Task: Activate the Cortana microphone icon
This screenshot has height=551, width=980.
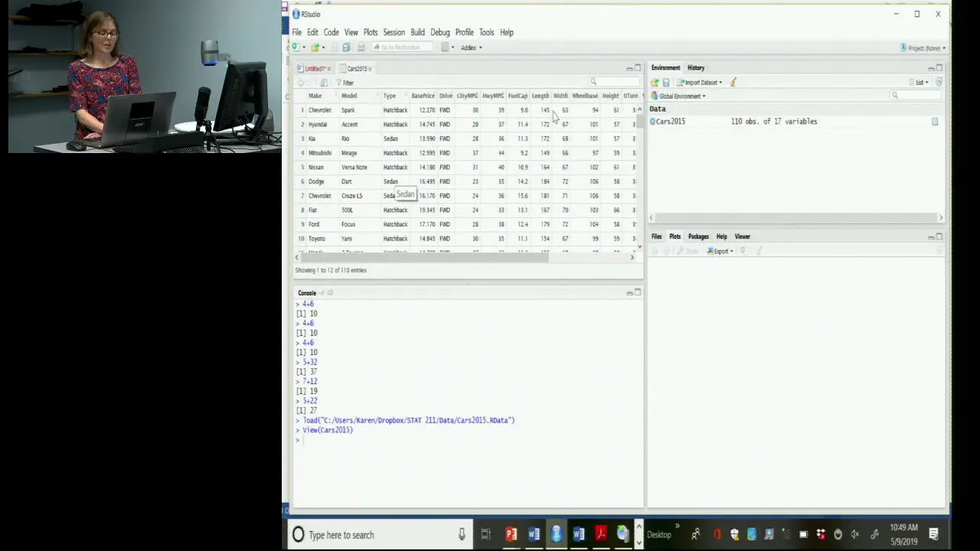Action: coord(462,535)
